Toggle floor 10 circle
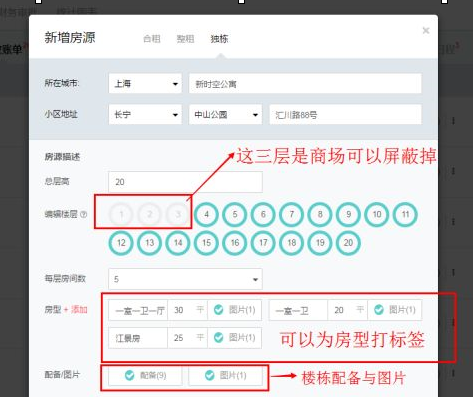 [x=377, y=214]
